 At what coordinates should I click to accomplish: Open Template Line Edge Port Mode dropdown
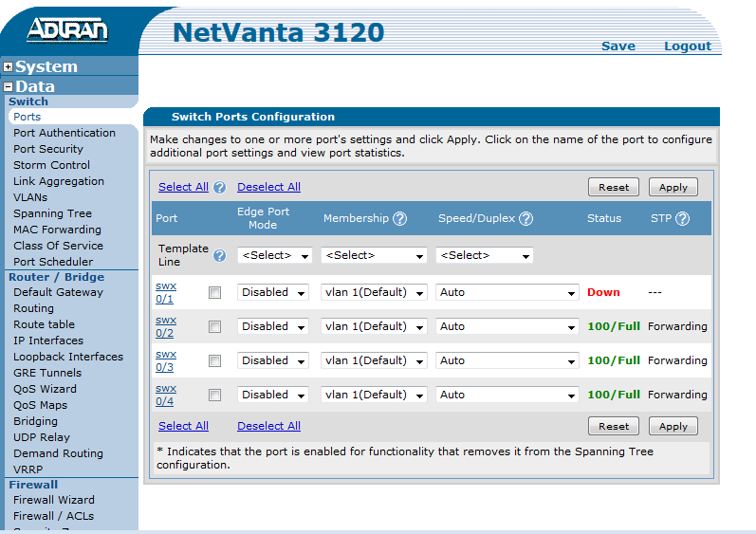click(x=275, y=255)
